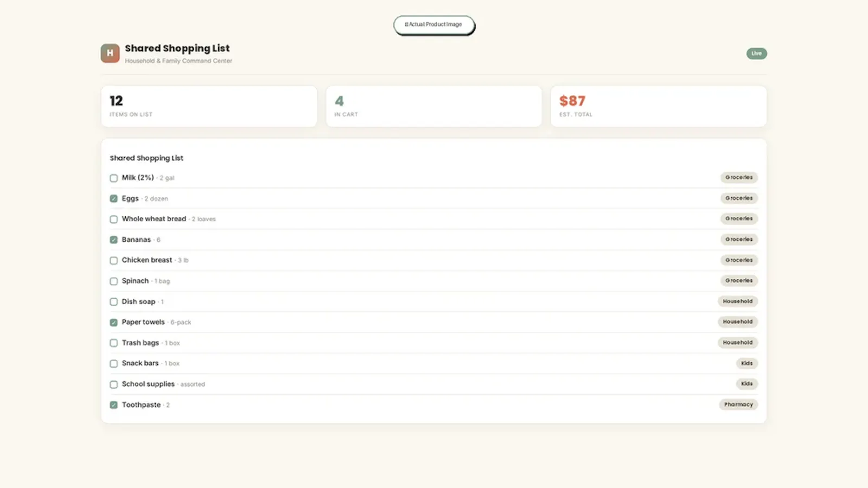
Task: Click the Shared Shopping List page title
Action: (177, 48)
